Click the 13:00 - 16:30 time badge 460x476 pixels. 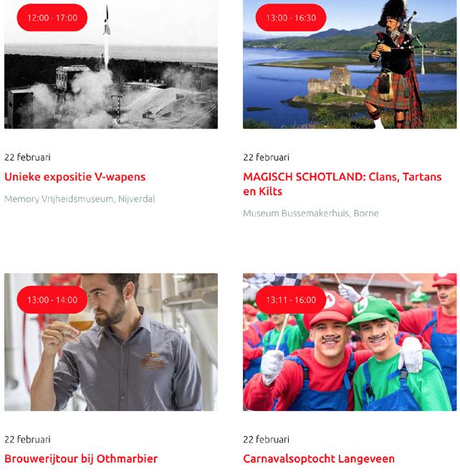click(x=291, y=18)
